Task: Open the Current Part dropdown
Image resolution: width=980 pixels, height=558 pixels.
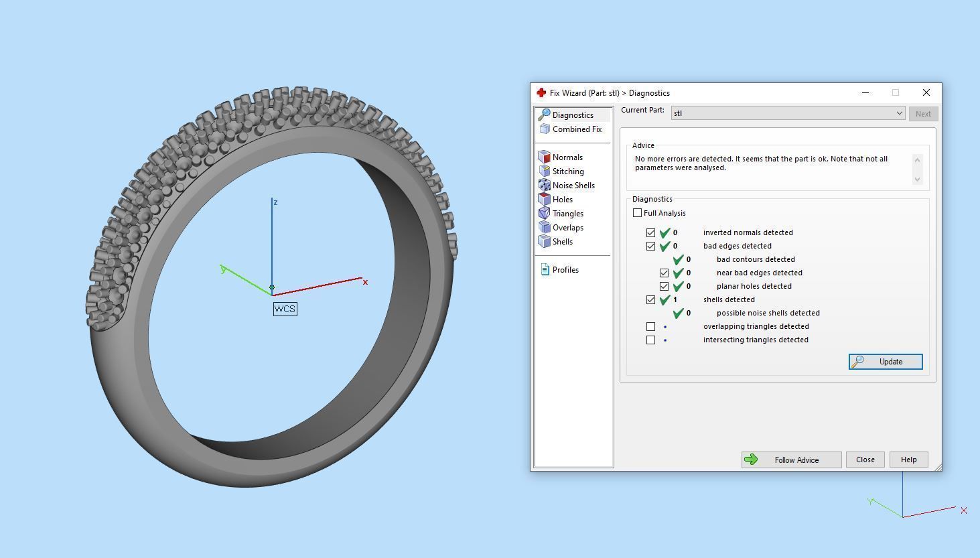Action: [788, 113]
